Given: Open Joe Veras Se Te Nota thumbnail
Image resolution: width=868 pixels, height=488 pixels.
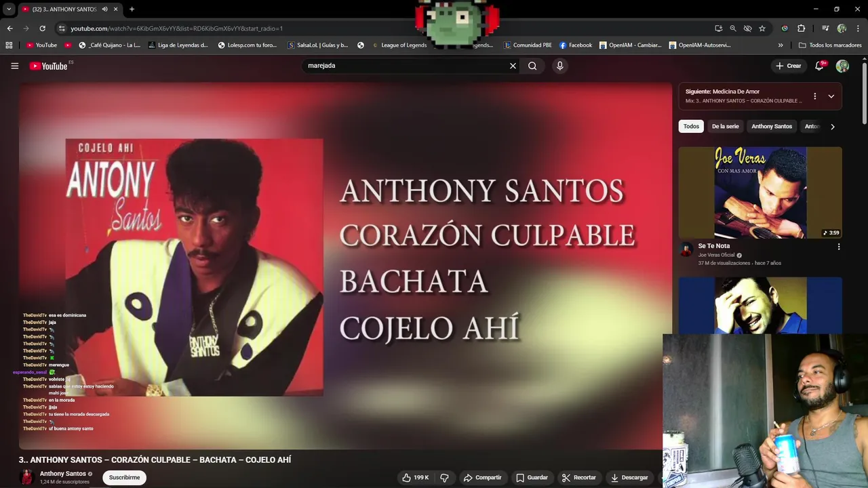Looking at the screenshot, I should tap(760, 192).
